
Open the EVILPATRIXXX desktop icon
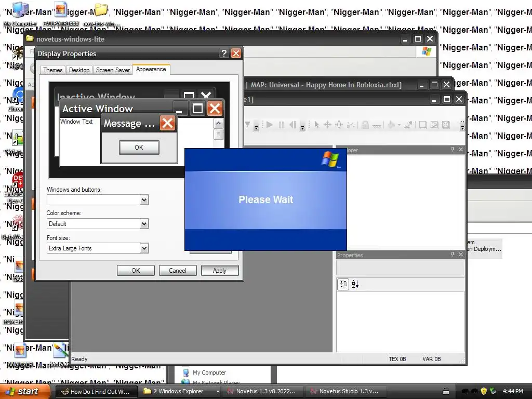[x=61, y=14]
